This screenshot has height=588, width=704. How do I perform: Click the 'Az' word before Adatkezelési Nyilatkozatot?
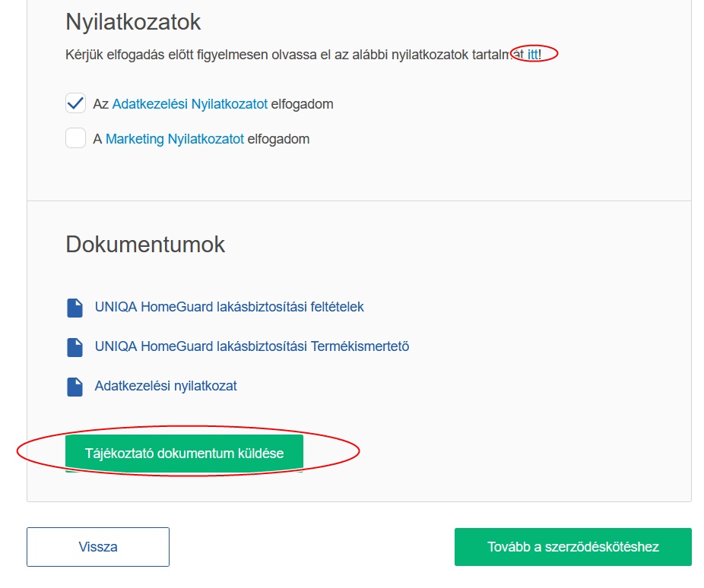pos(100,104)
